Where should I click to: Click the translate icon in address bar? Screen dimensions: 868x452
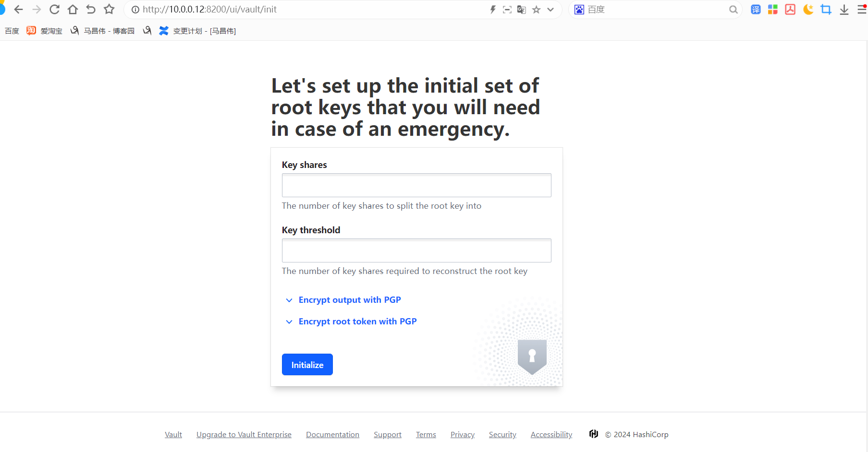click(522, 10)
